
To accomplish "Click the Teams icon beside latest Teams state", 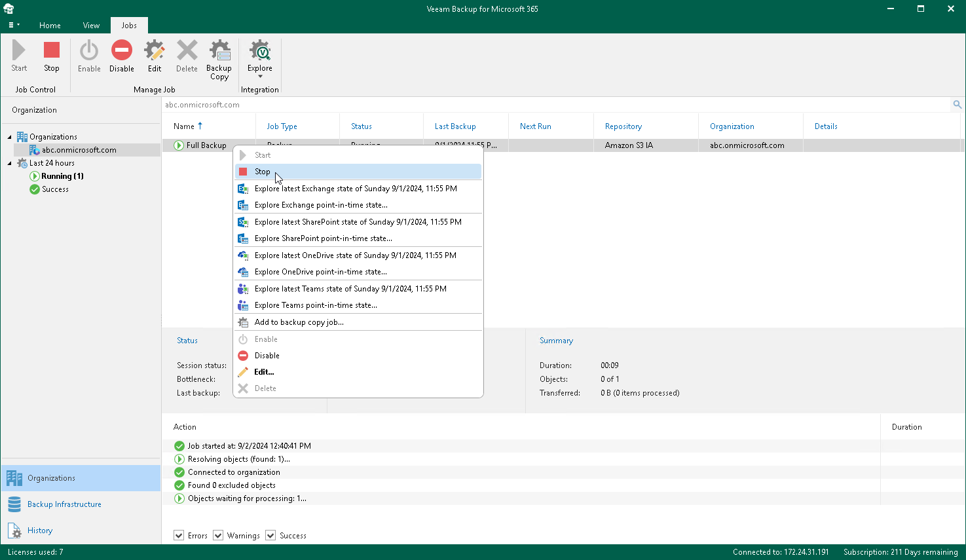I will [243, 289].
